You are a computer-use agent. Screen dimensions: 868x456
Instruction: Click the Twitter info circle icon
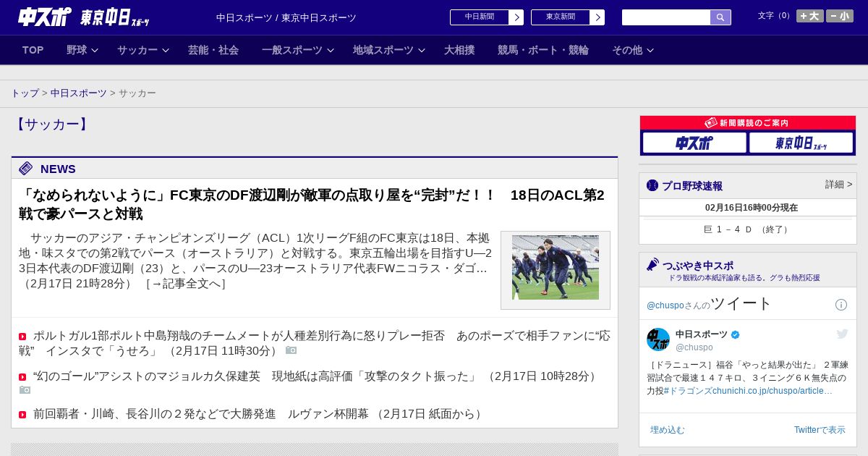click(841, 305)
